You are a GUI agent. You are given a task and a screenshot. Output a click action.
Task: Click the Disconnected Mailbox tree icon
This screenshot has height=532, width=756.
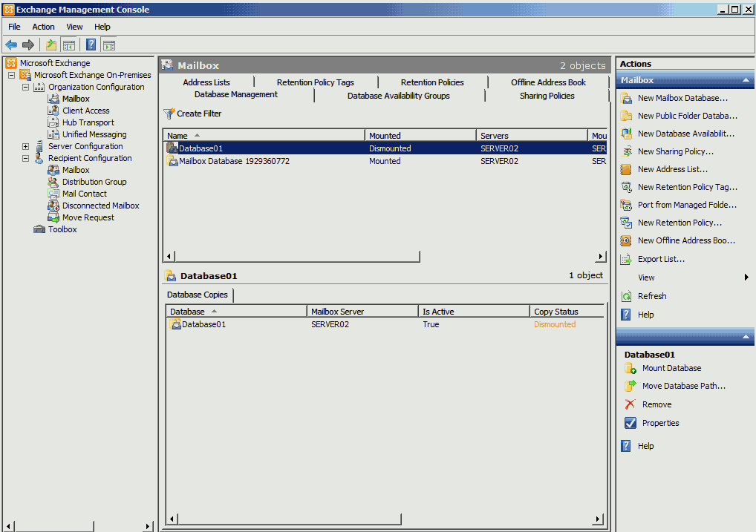(x=53, y=206)
